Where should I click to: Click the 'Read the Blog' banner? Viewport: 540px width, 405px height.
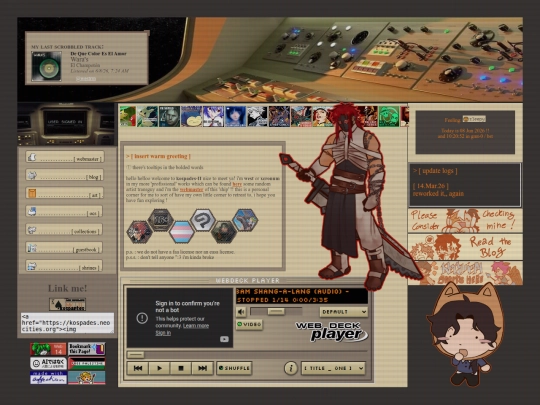pyautogui.click(x=465, y=247)
